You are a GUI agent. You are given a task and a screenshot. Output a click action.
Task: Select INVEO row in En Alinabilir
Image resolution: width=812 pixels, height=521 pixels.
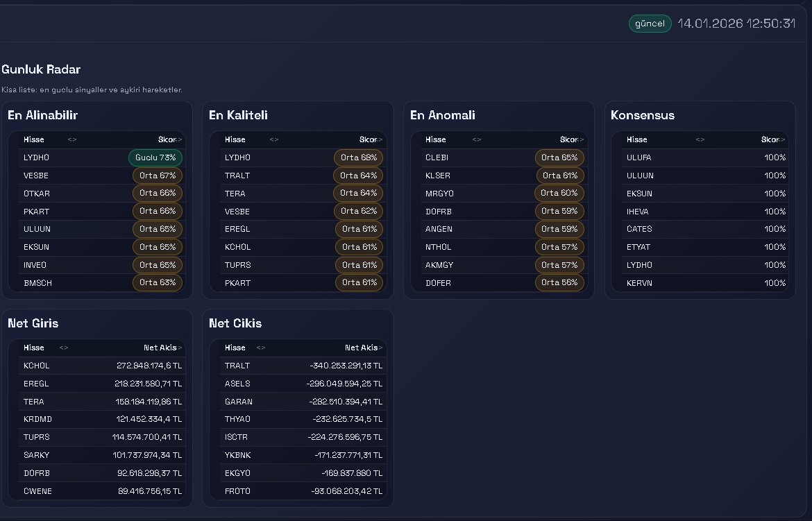point(102,264)
